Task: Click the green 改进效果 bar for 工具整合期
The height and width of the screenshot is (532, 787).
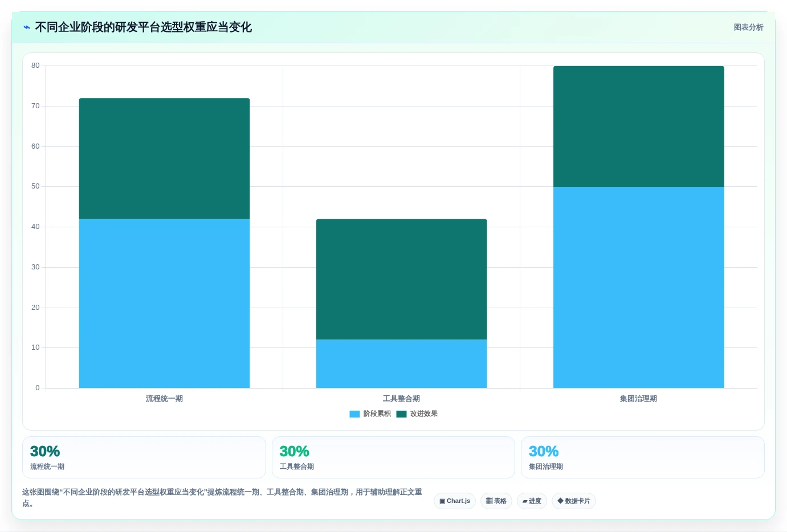Action: [x=402, y=280]
